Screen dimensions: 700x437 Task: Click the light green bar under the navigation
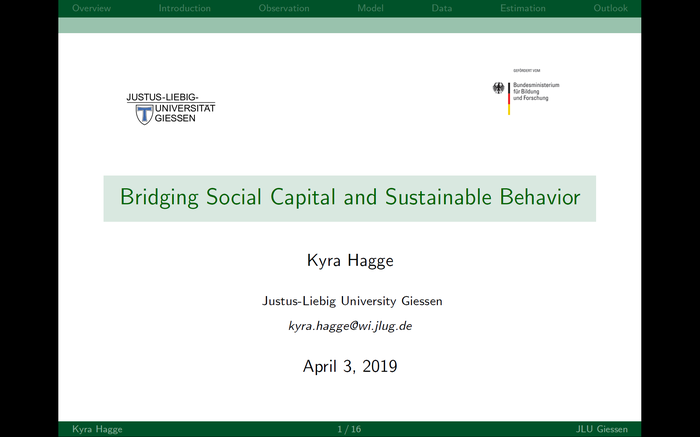coord(350,25)
